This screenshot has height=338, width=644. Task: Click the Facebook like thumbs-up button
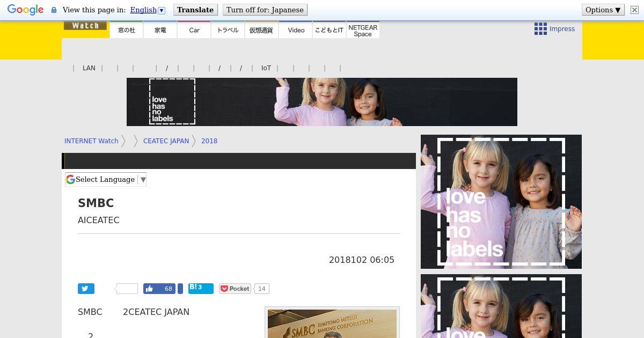[x=159, y=289]
